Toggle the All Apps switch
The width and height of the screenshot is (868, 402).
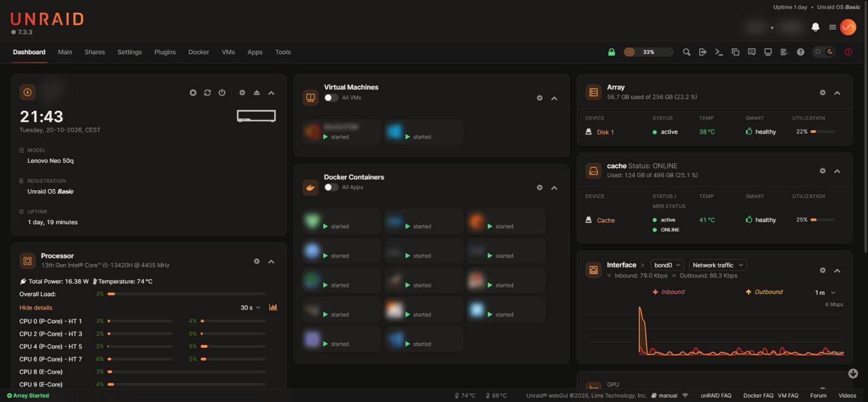point(331,187)
